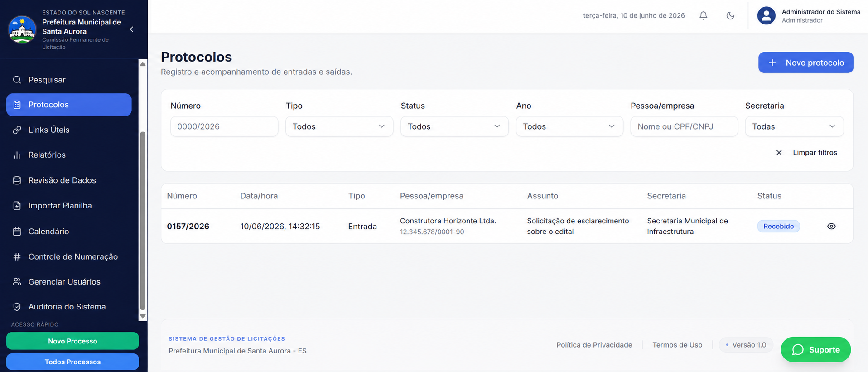Viewport: 868px width, 372px height.
Task: Open the Tipo filter dropdown
Action: tap(339, 126)
